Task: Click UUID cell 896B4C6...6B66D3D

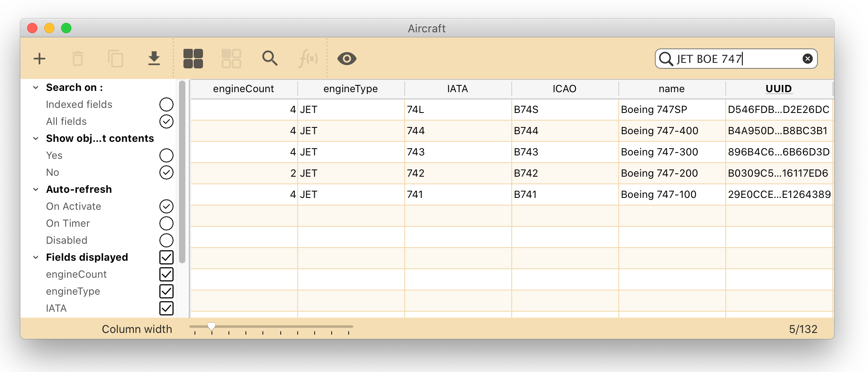Action: click(x=779, y=152)
